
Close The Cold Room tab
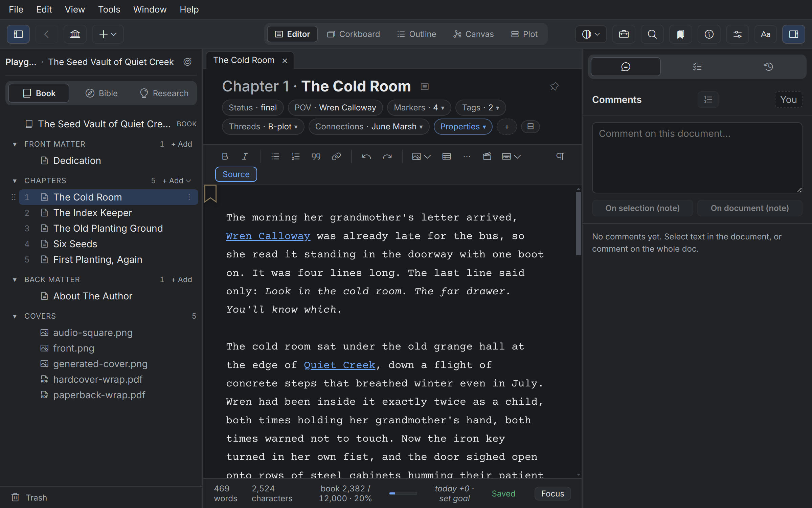(285, 61)
